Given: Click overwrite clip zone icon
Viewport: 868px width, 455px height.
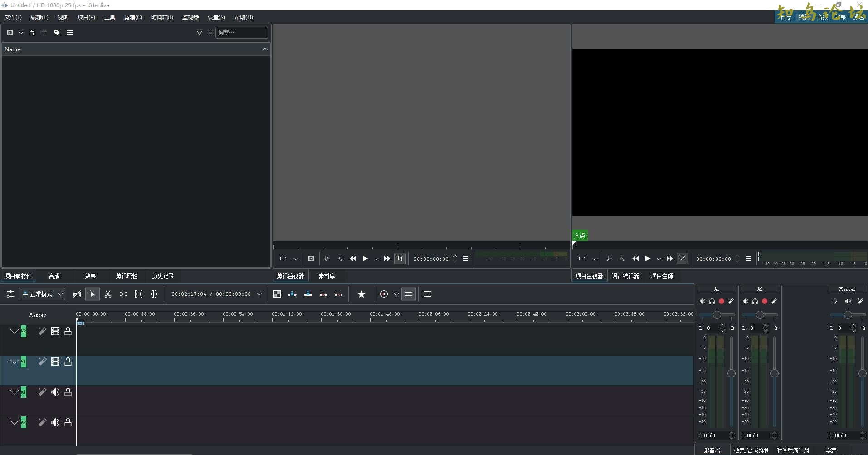Looking at the screenshot, I should 308,294.
